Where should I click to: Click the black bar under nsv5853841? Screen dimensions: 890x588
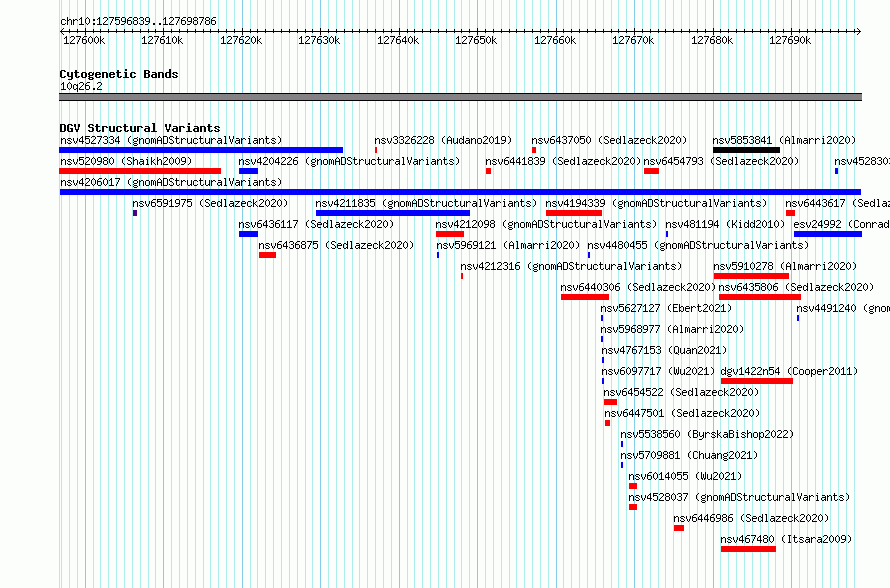[x=746, y=150]
